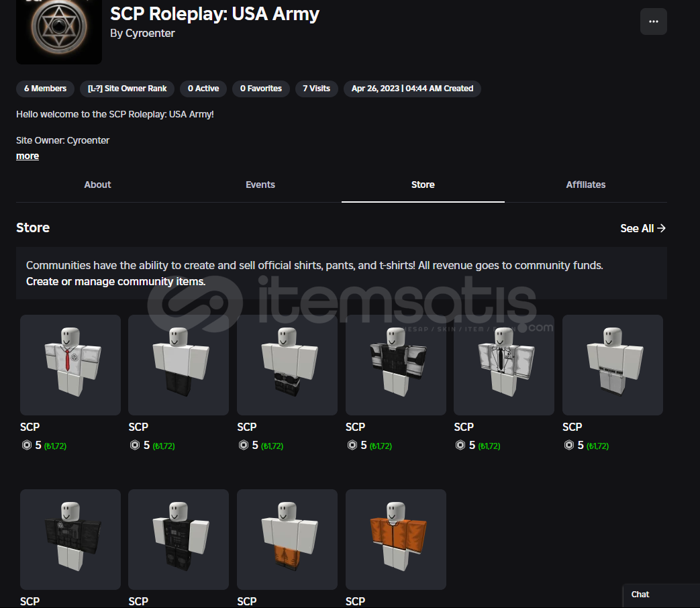Click the SCP Roleplay community logo
The image size is (700, 608).
click(x=59, y=30)
